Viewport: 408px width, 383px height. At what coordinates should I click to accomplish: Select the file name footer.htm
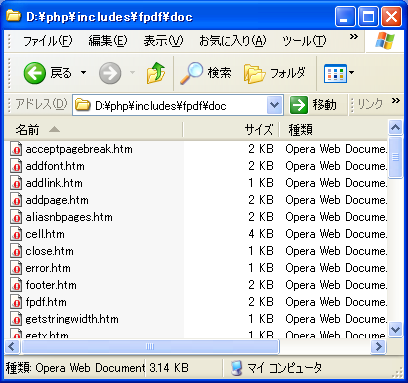click(x=51, y=285)
